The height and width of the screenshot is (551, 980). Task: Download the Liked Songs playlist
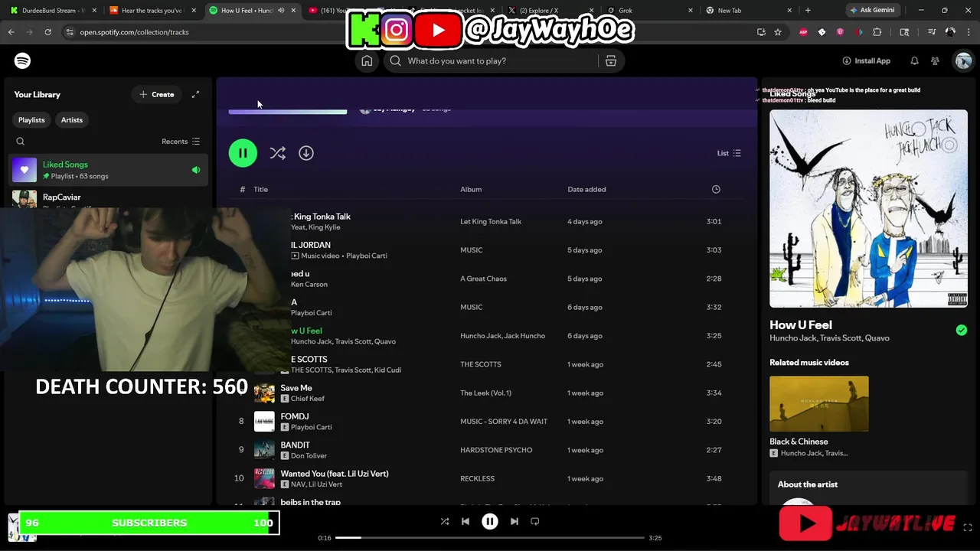(x=306, y=153)
